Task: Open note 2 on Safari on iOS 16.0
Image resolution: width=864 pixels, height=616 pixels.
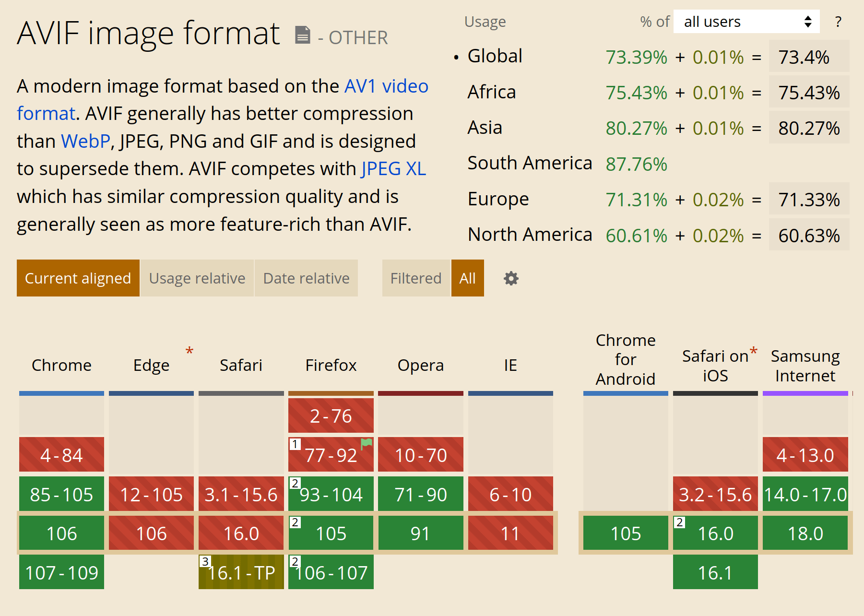Action: click(x=679, y=522)
